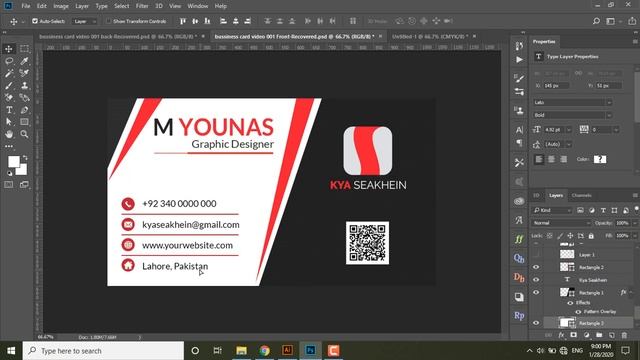Open the Actions panel play icon
640x360 pixels.
(519, 60)
